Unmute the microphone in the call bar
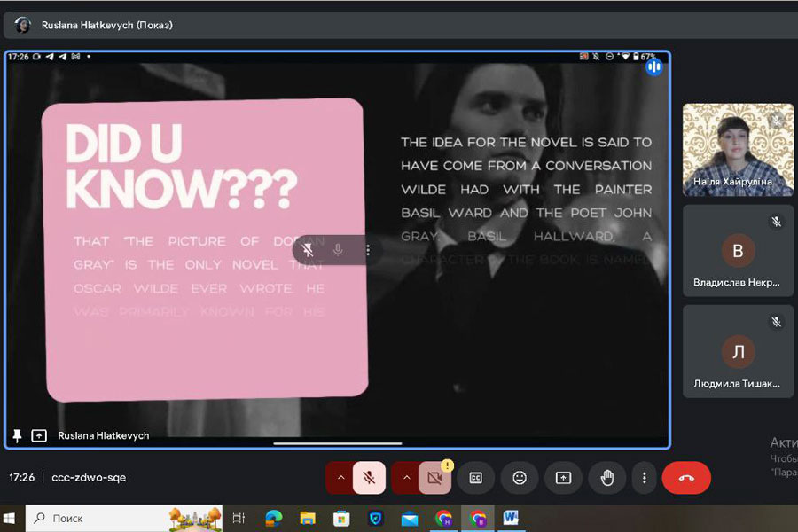The height and width of the screenshot is (532, 798). pos(370,478)
